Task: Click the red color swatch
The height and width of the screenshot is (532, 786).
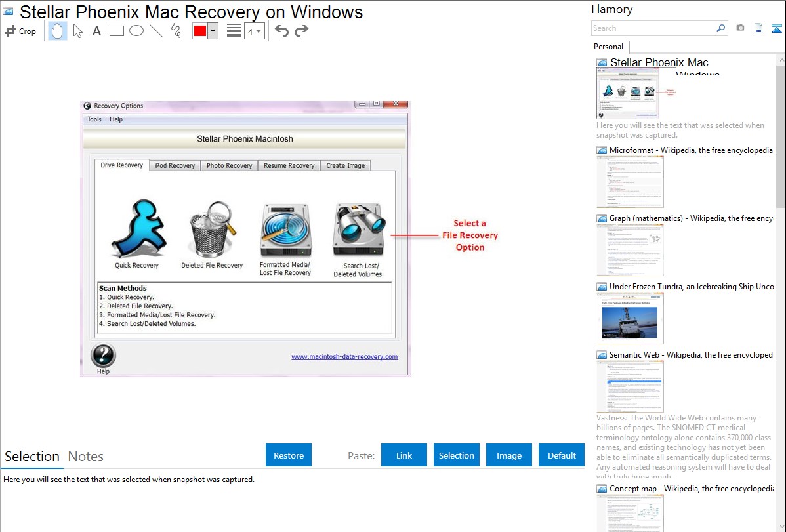Action: 200,31
